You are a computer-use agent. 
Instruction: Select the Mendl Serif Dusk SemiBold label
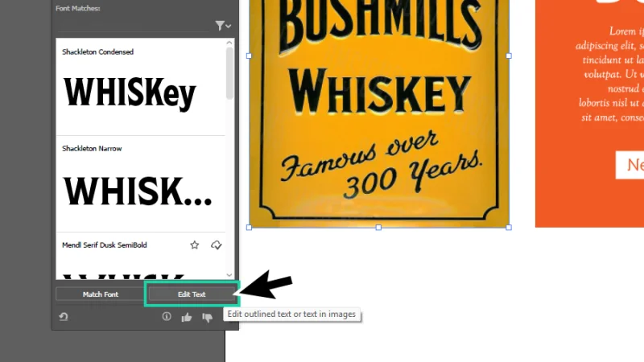pos(105,245)
